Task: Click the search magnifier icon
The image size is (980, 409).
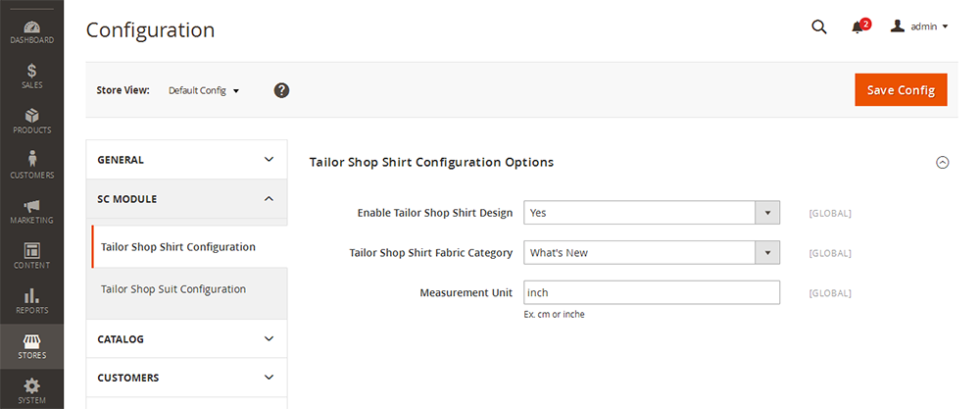Action: click(818, 26)
